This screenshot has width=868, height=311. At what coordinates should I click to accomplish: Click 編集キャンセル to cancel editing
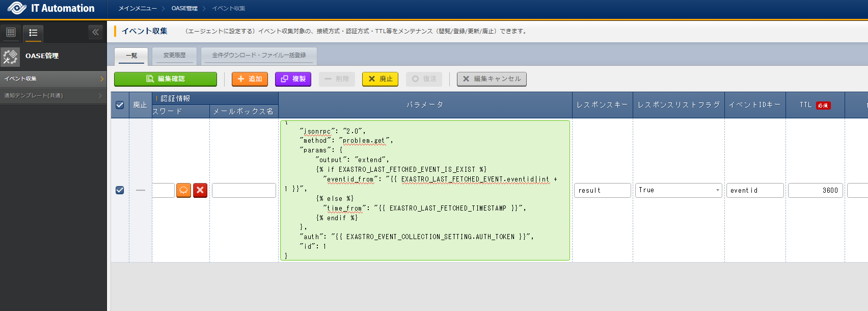(492, 79)
